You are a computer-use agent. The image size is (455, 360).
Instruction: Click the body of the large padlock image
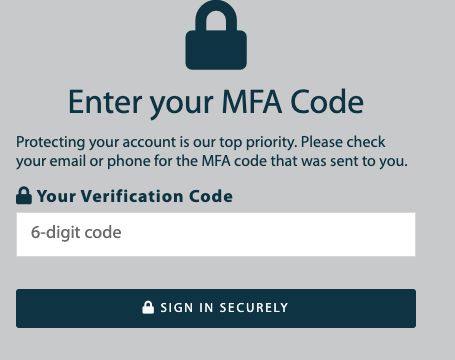tap(216, 50)
